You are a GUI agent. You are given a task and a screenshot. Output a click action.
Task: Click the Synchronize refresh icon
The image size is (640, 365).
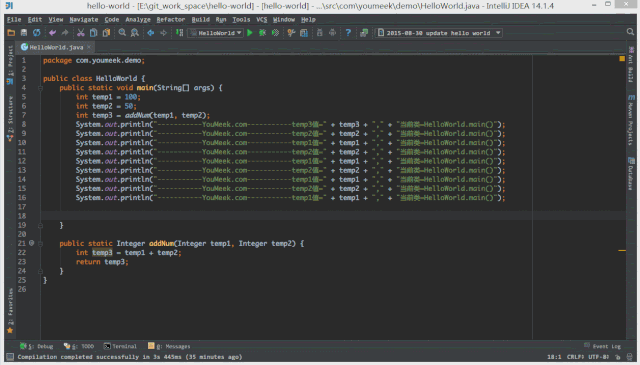tap(37, 33)
